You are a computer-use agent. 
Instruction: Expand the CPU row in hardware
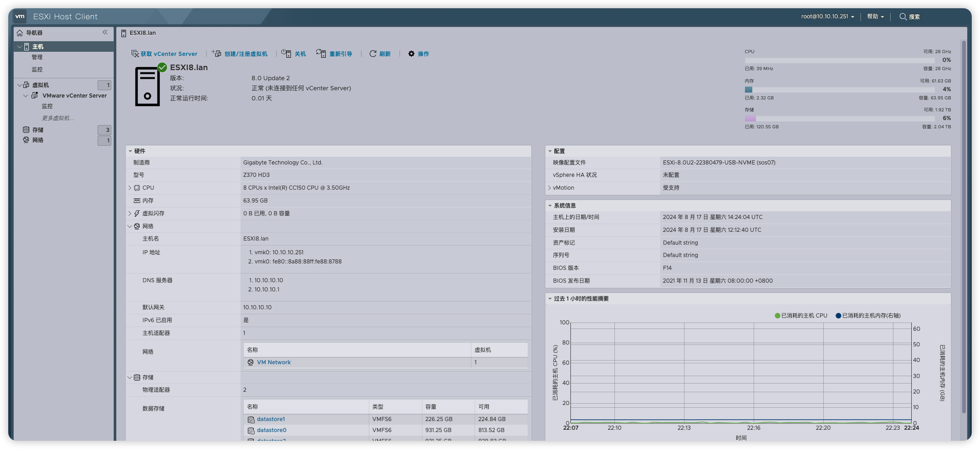point(130,188)
